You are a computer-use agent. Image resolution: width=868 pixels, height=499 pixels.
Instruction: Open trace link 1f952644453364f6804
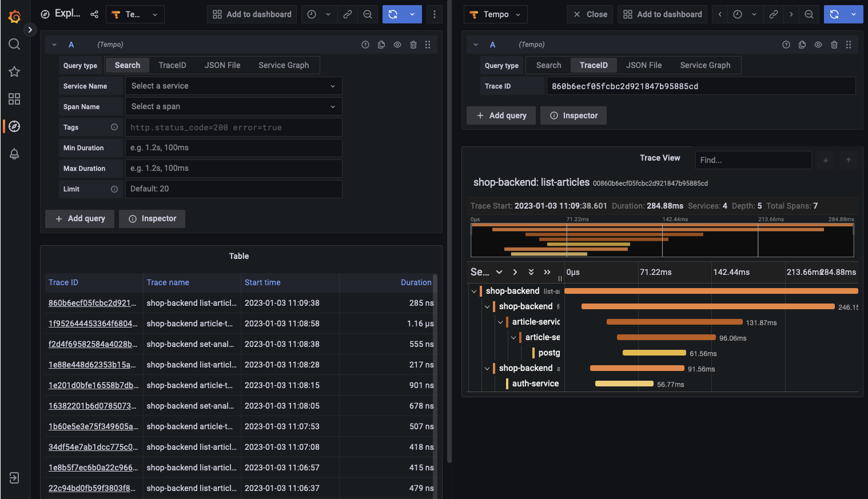[93, 324]
